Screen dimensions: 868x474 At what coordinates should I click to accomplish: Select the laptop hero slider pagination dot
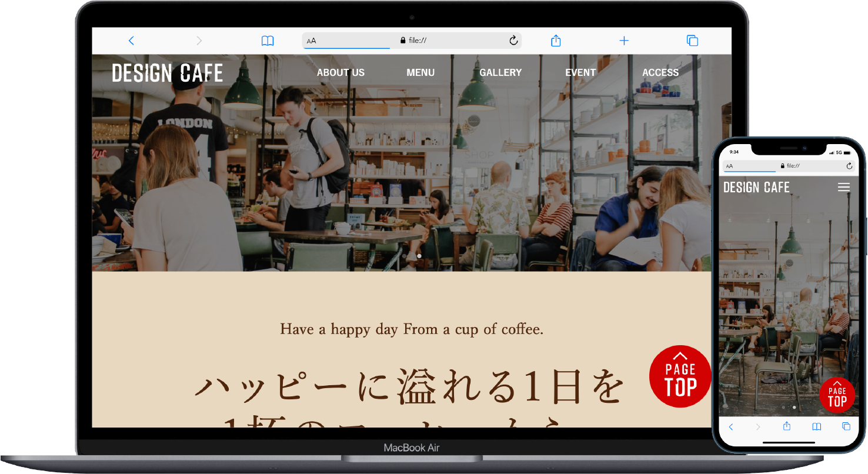pyautogui.click(x=419, y=256)
